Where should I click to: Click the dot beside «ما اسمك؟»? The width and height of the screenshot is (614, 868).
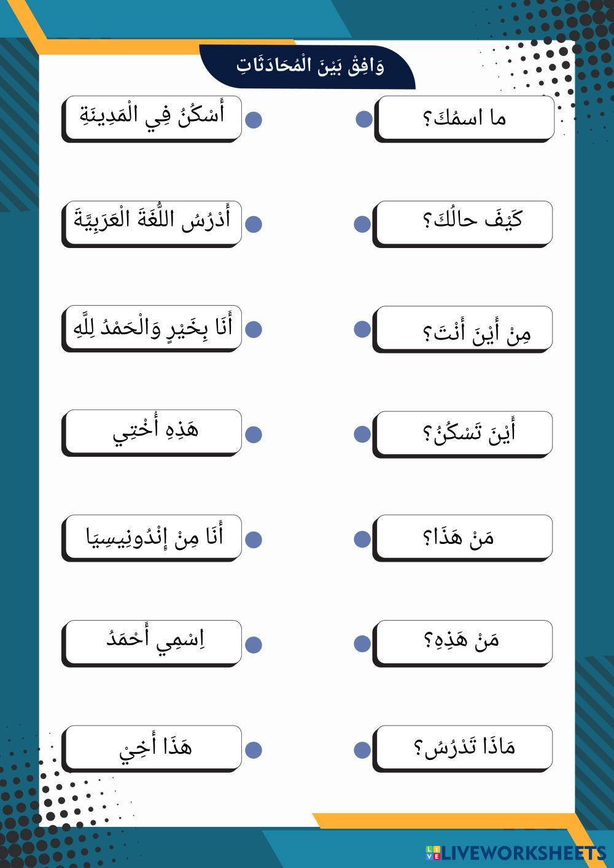tap(364, 119)
